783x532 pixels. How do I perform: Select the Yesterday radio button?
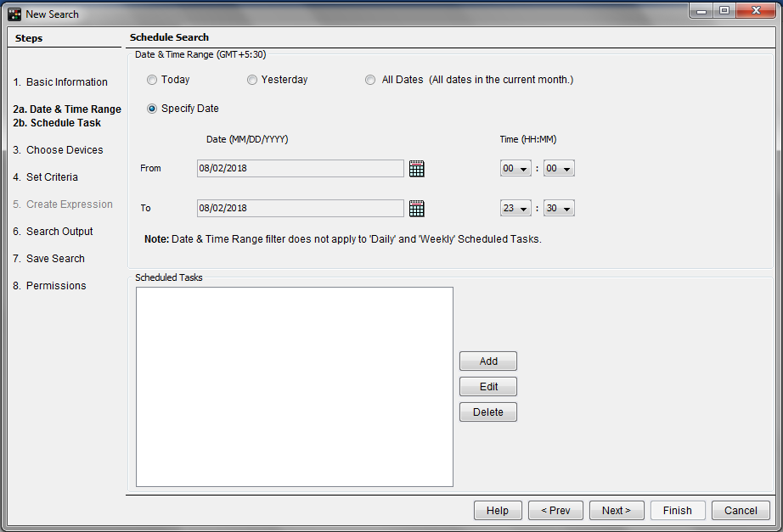[252, 81]
